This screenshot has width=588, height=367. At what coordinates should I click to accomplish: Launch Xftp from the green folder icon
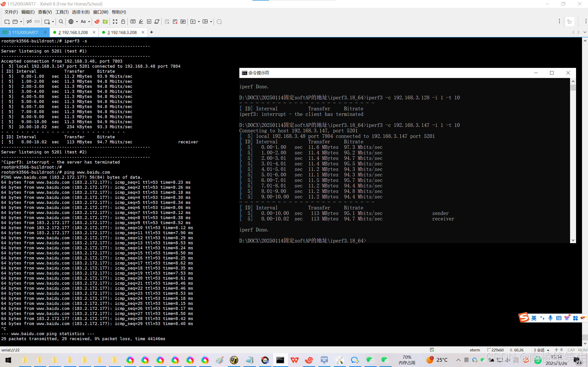pyautogui.click(x=105, y=22)
